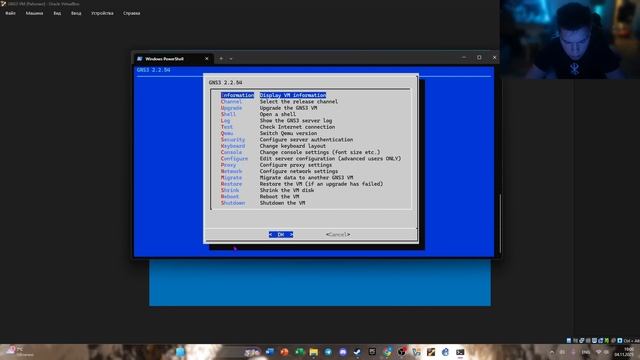The width and height of the screenshot is (640, 360).
Task: Click 'Configure server authentication' description
Action: pos(306,140)
